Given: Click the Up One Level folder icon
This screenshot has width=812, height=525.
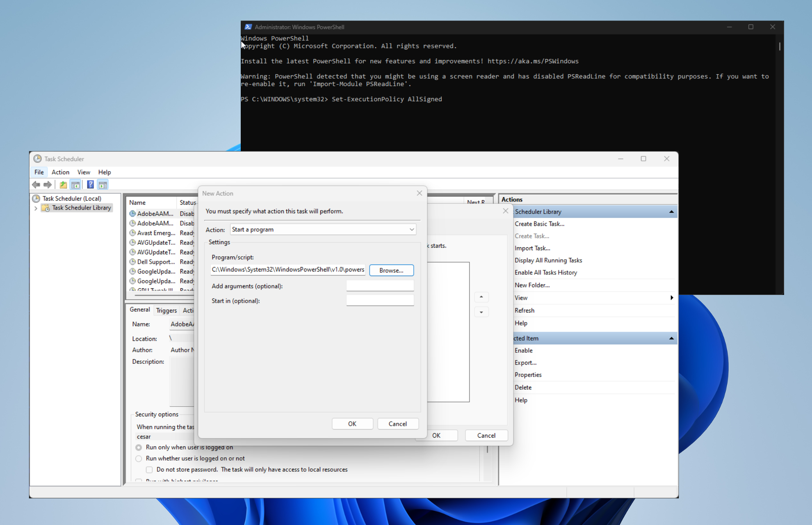Looking at the screenshot, I should click(63, 185).
